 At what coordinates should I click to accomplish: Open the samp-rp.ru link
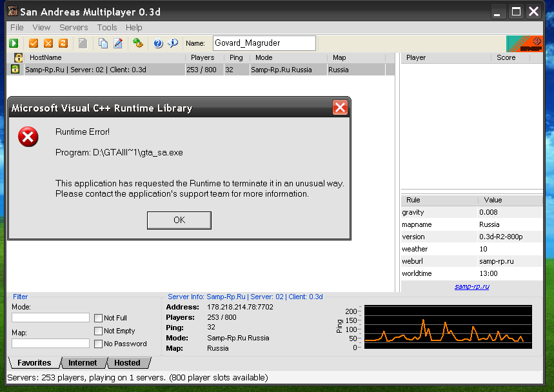[x=471, y=286]
